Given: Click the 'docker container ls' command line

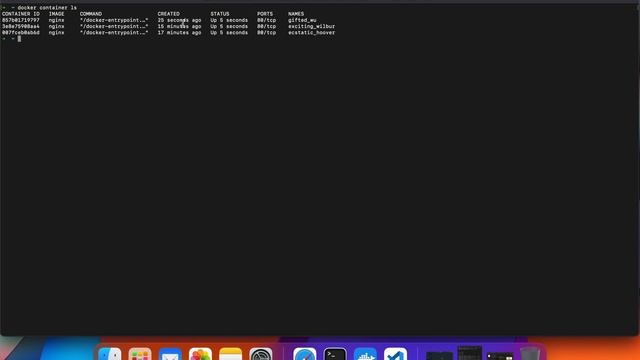Looking at the screenshot, I should pyautogui.click(x=47, y=8).
